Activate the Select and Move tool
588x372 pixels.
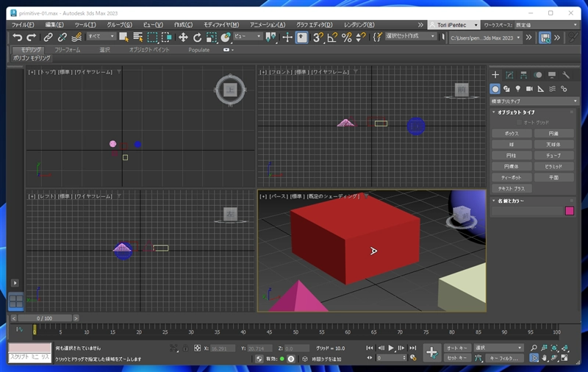coord(183,37)
